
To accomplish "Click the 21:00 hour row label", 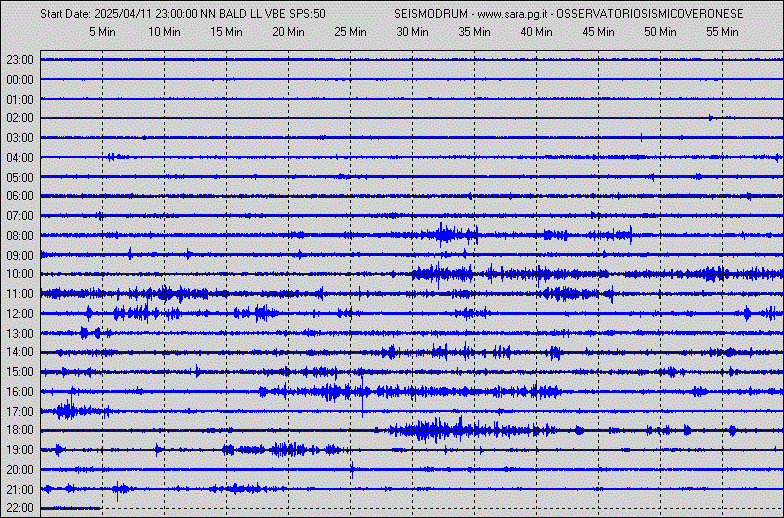I will [x=20, y=490].
